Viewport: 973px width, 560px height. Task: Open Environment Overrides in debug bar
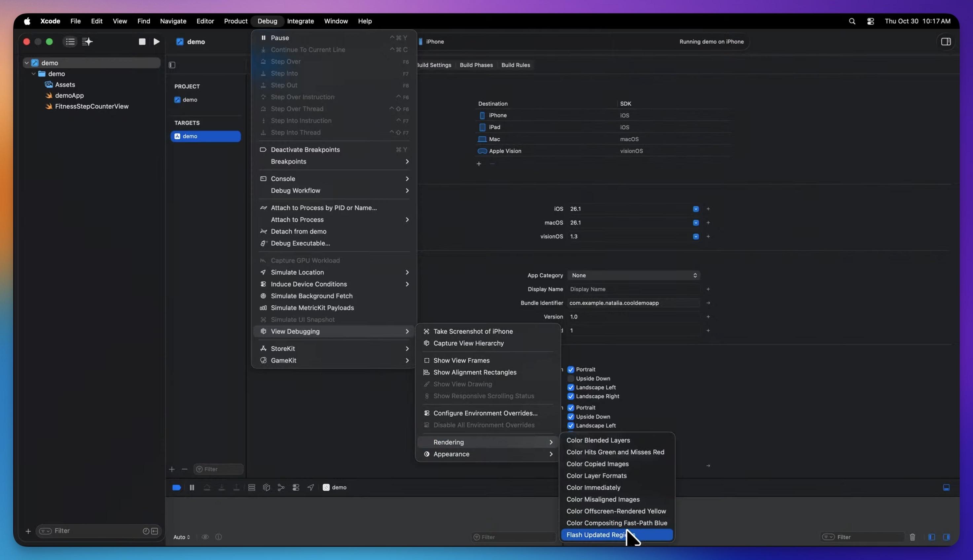pos(296,487)
